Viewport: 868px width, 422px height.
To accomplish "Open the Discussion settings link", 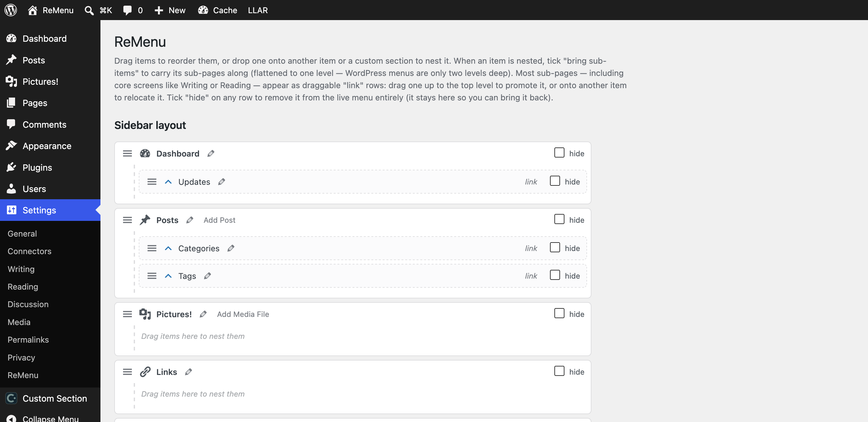I will pos(28,304).
